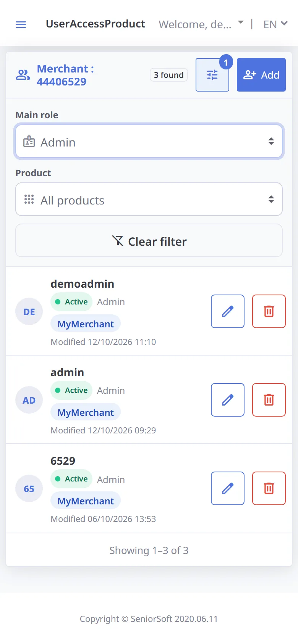Edit the admin user

coord(228,400)
